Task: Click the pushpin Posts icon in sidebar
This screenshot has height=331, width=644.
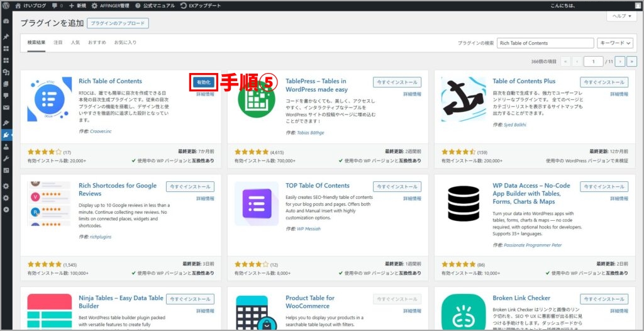Action: pyautogui.click(x=6, y=37)
